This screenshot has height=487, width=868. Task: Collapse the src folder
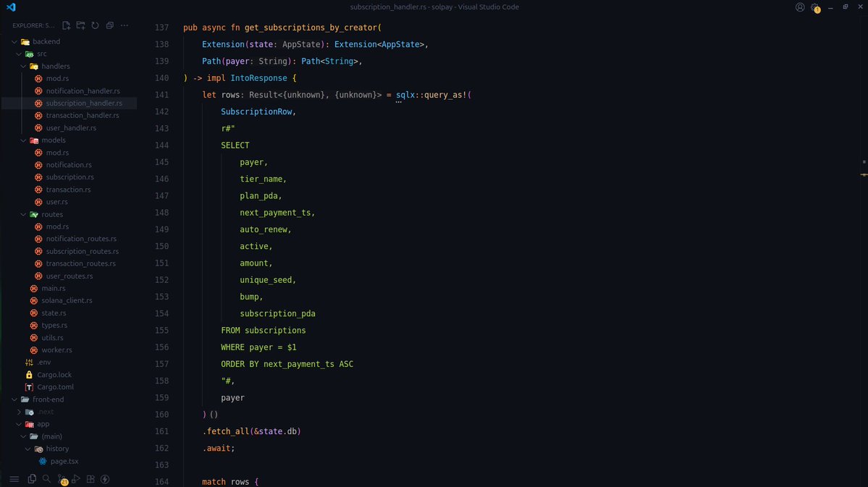[19, 54]
